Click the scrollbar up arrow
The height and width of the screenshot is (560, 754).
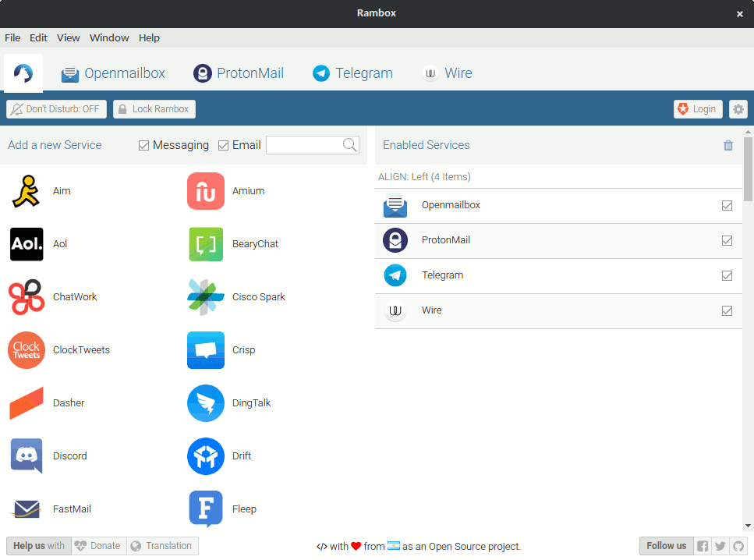click(748, 131)
